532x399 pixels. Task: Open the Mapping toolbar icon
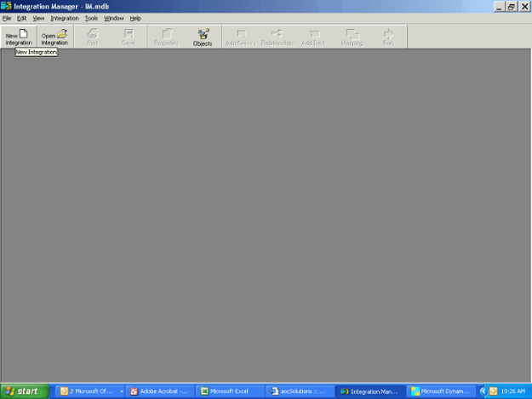[352, 37]
